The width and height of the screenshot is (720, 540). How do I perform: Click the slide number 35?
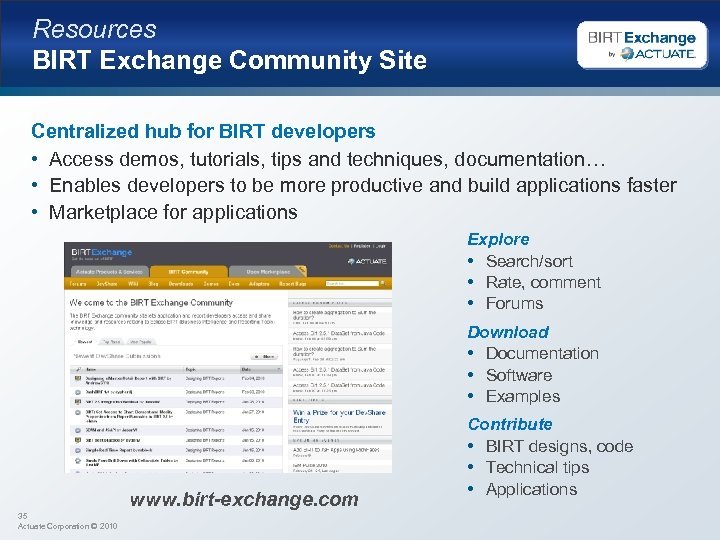pyautogui.click(x=22, y=516)
